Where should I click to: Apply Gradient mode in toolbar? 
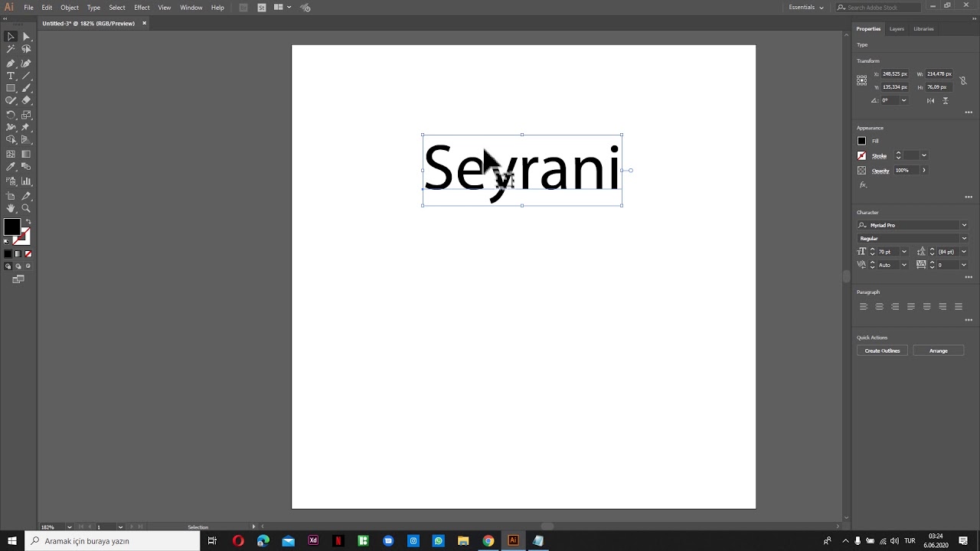pos(18,253)
